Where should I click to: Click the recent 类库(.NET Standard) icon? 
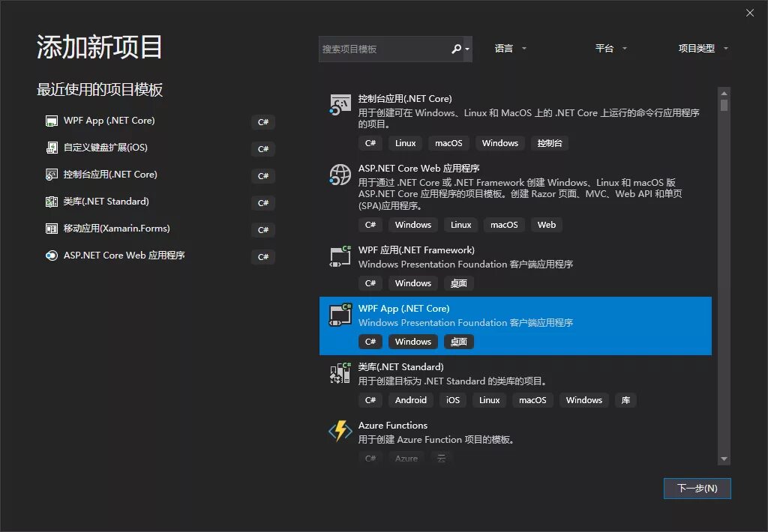click(x=52, y=202)
